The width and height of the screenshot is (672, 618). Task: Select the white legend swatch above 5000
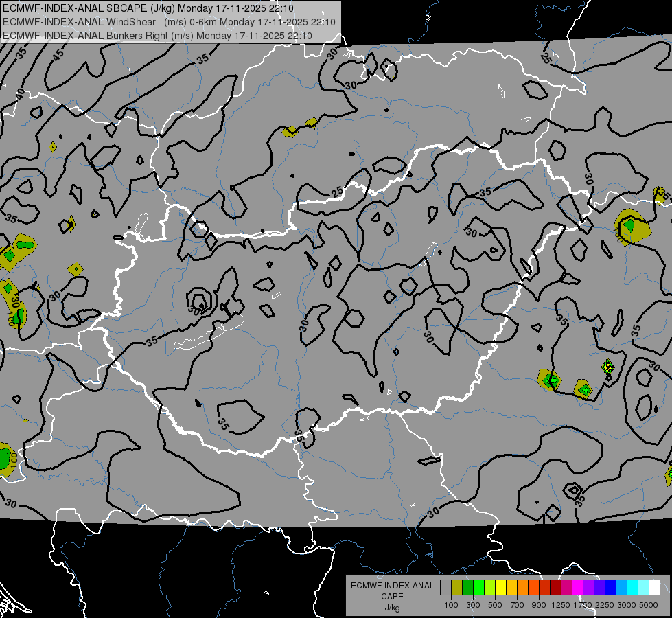click(654, 588)
